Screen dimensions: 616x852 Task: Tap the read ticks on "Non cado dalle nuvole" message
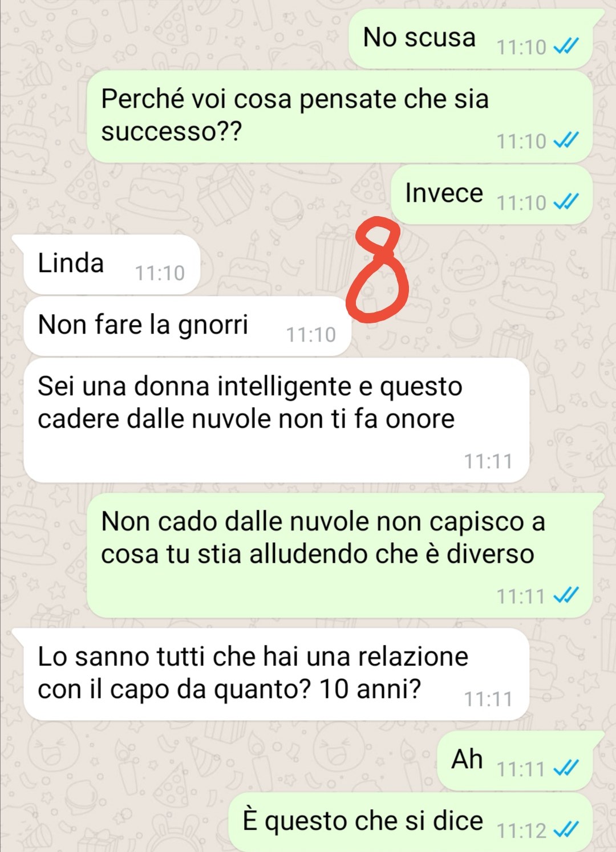pos(566,596)
